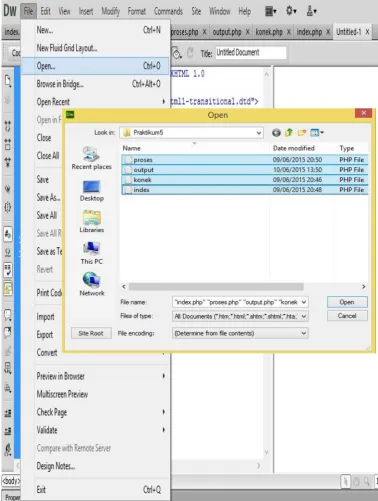
Task: Open the Edit menu
Action: [45, 11]
